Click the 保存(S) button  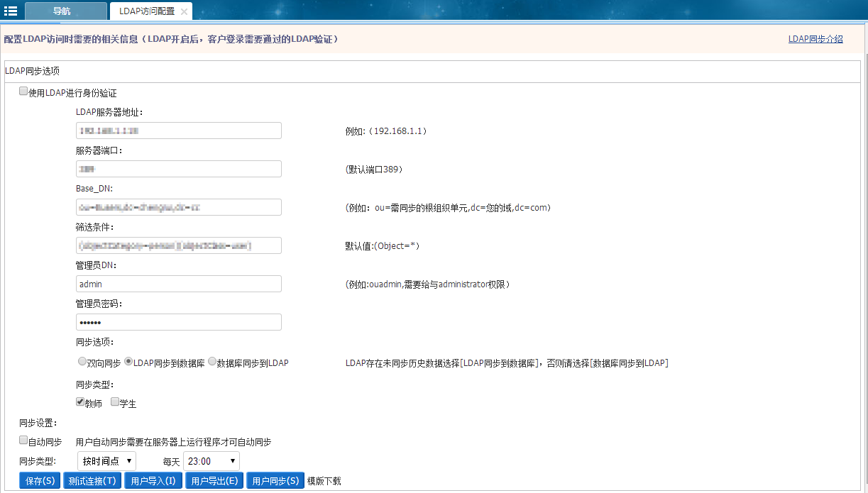[x=40, y=481]
